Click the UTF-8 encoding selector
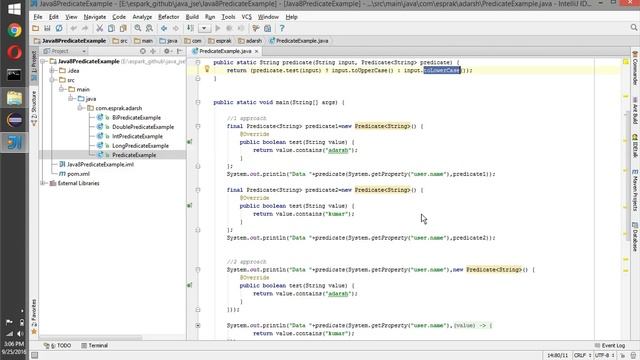Image resolution: width=640 pixels, height=360 pixels. 604,356
